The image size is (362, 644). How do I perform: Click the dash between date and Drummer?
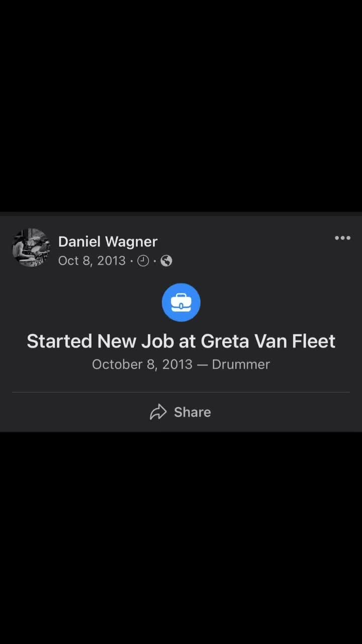coord(202,364)
